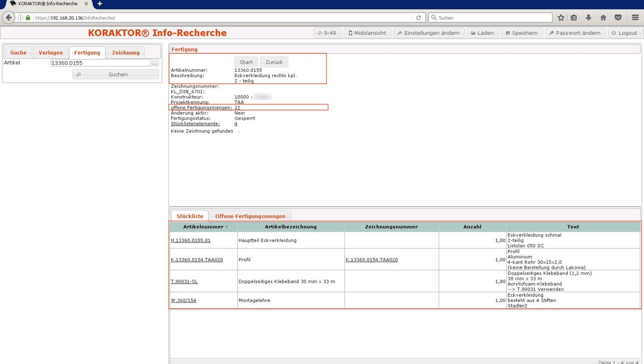
Task: Click the browser back arrow button
Action: (x=8, y=18)
